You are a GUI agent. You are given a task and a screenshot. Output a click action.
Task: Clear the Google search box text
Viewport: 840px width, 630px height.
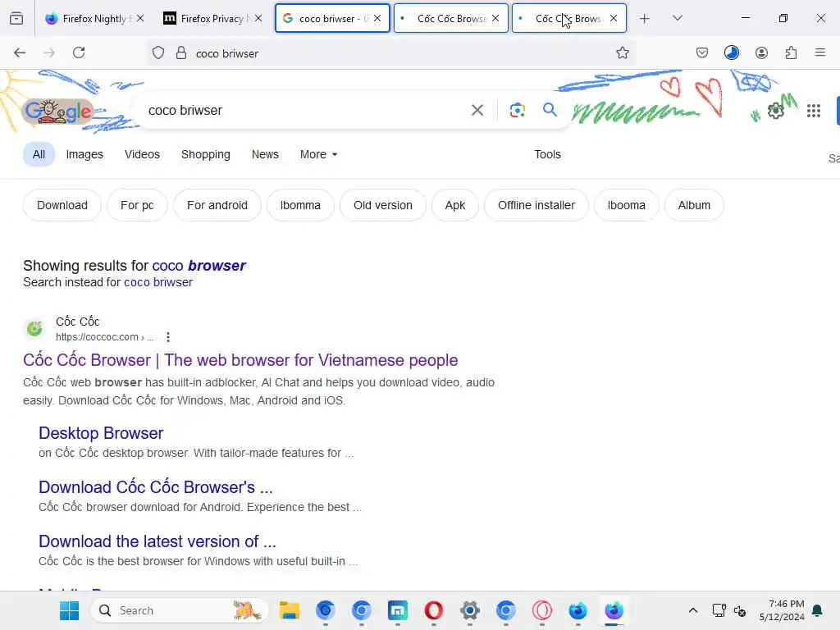pyautogui.click(x=477, y=111)
